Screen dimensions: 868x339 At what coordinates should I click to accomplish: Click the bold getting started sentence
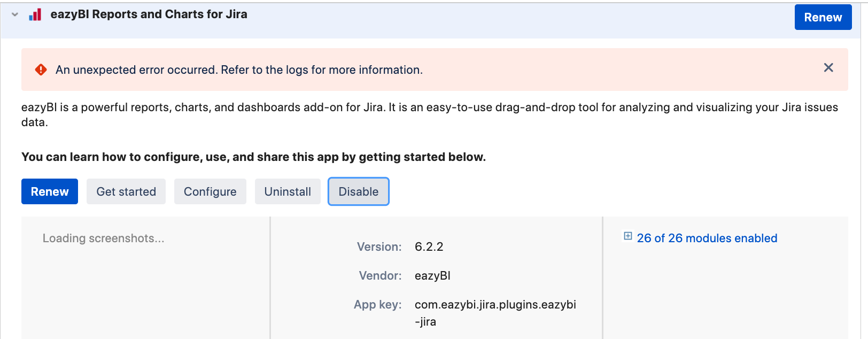point(253,157)
